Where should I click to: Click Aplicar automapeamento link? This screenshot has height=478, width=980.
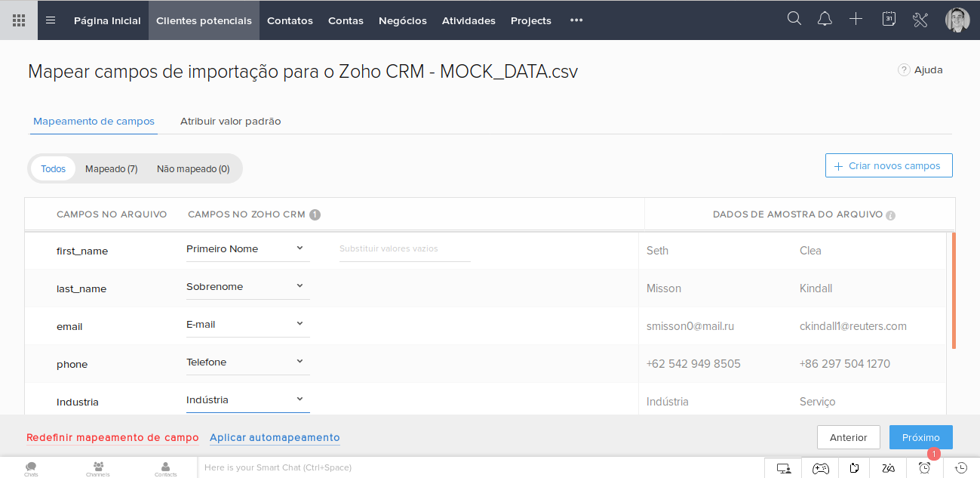[x=275, y=438]
